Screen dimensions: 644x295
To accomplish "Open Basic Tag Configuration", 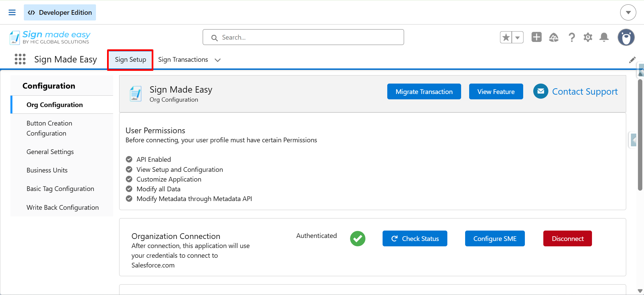I will 62,189.
